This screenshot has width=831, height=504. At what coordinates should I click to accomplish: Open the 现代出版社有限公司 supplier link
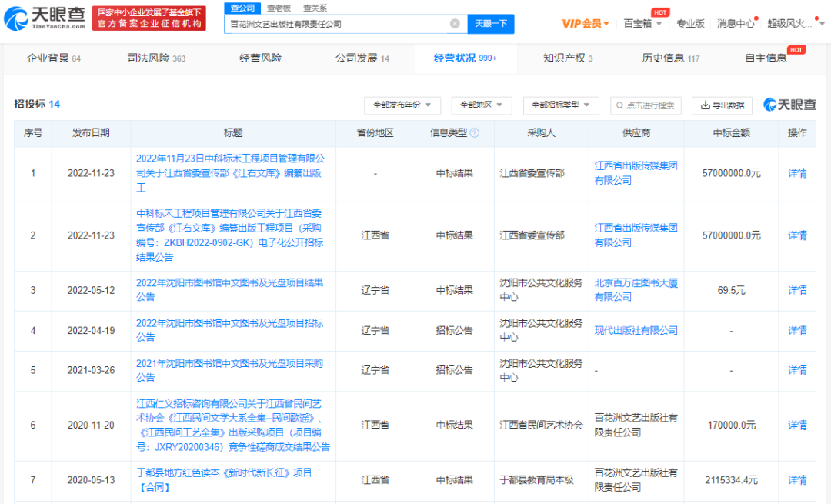[636, 331]
